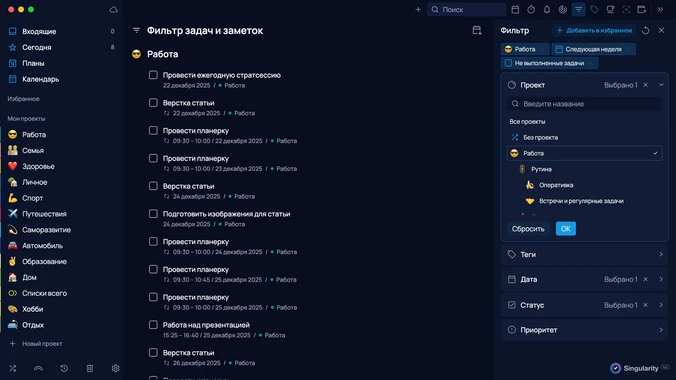Viewport: 676px width, 380px height.
Task: Mark 'Работа над презентацией' task complete
Action: 153,325
